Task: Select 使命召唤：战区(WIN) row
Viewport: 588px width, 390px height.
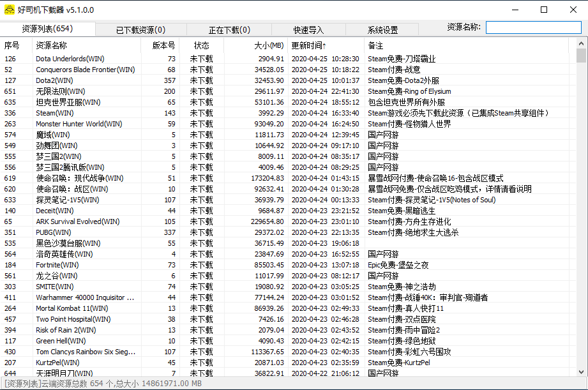Action: 288,189
